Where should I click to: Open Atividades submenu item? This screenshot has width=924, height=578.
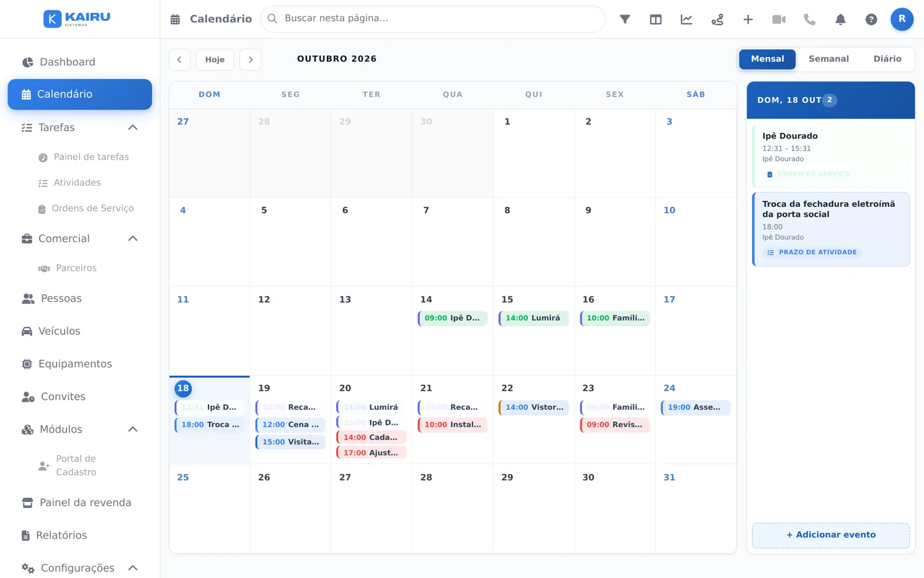77,183
